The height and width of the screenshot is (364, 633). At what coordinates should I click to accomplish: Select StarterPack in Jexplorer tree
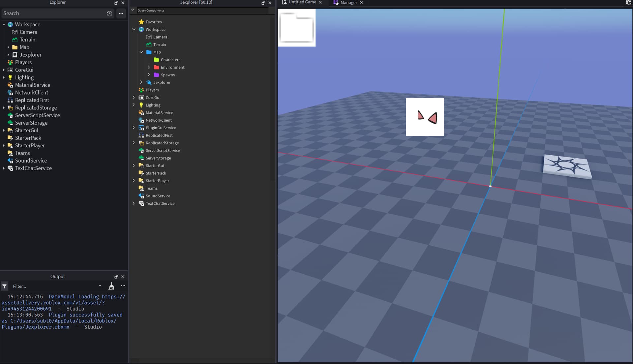click(156, 173)
